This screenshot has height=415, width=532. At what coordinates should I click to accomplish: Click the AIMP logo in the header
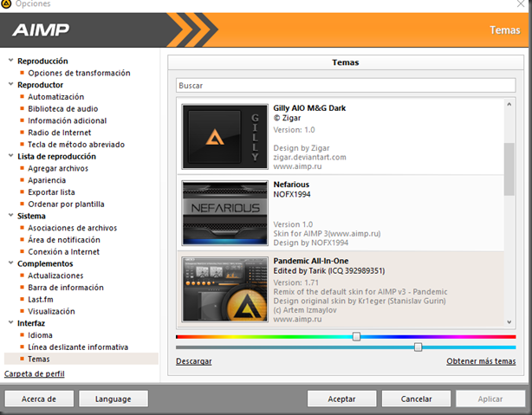pos(41,29)
